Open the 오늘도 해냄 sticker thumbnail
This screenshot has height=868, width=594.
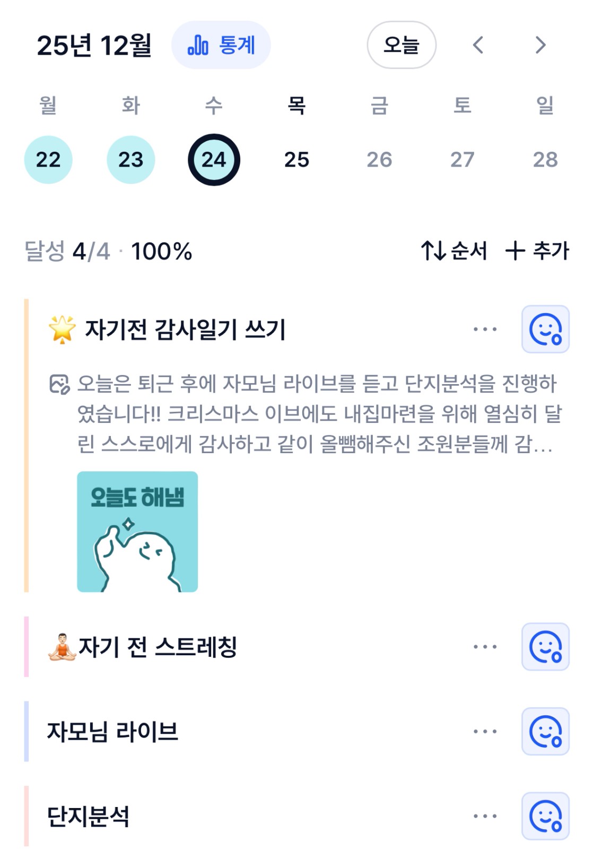pos(137,532)
